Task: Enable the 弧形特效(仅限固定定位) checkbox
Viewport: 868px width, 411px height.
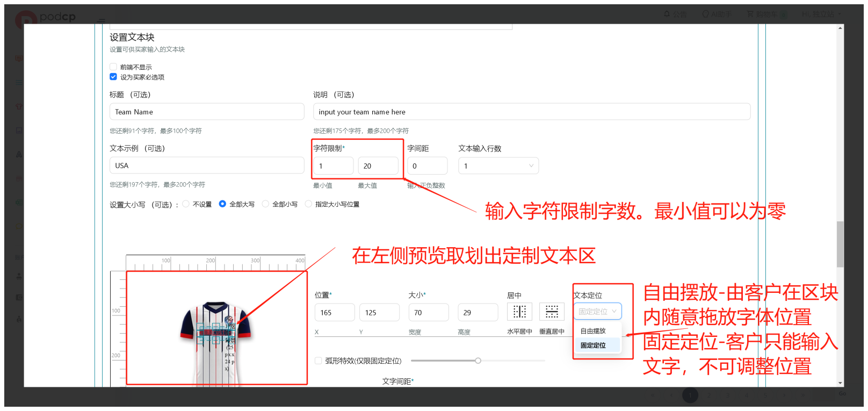Action: tap(319, 360)
